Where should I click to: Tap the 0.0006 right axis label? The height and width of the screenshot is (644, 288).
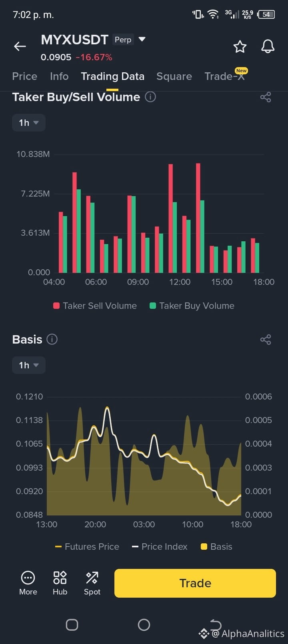258,397
